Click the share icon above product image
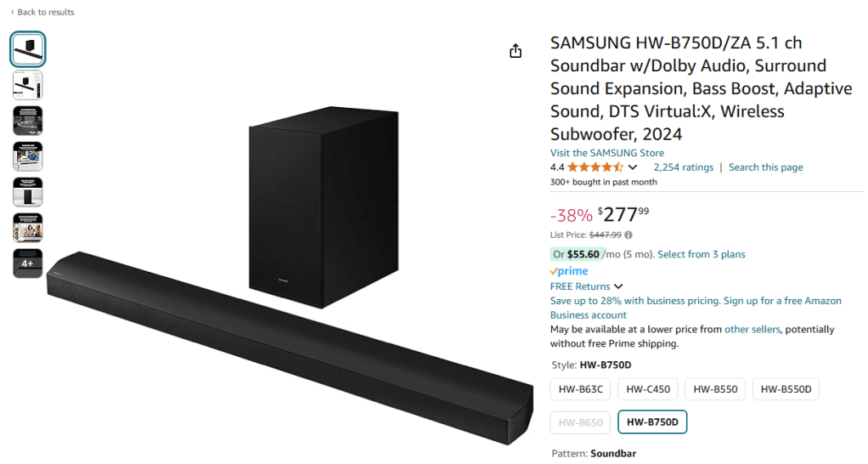 click(516, 51)
